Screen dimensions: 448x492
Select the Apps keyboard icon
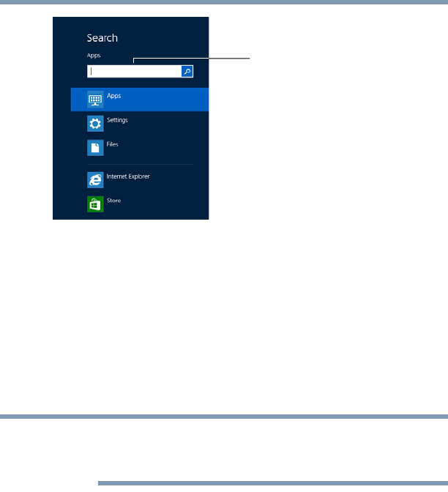(x=95, y=100)
